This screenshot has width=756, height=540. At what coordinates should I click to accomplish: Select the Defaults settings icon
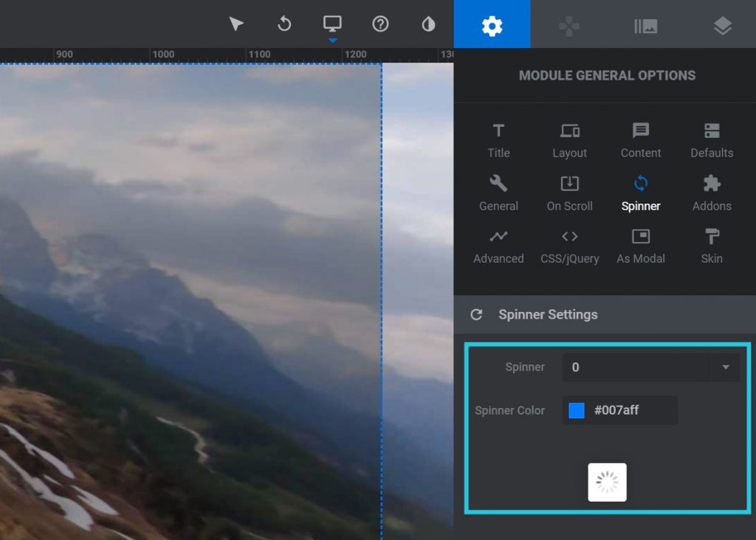click(x=712, y=139)
